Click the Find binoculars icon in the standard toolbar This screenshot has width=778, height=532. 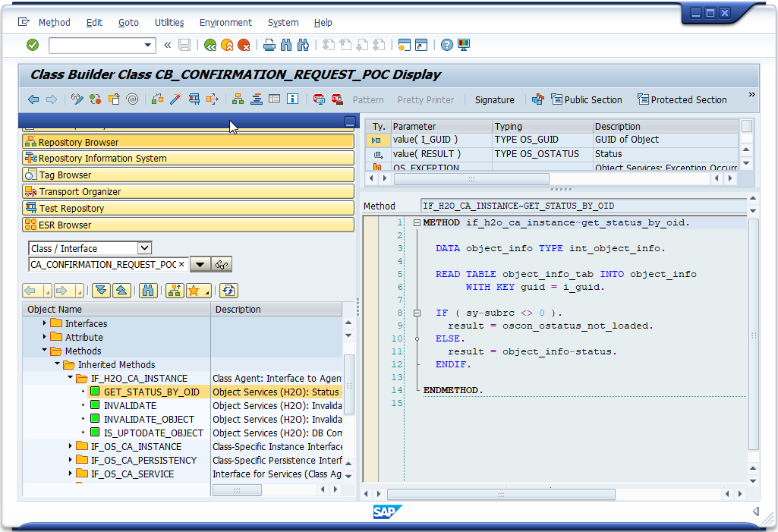tap(286, 46)
